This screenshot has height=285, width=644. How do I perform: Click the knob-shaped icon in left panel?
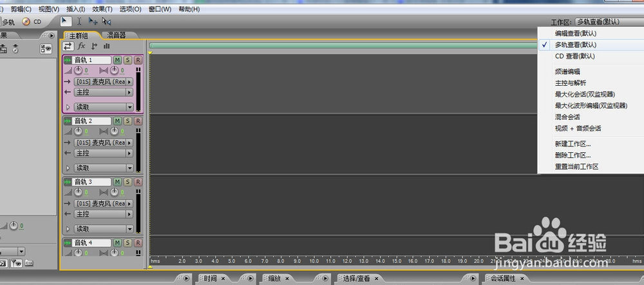pos(15,48)
